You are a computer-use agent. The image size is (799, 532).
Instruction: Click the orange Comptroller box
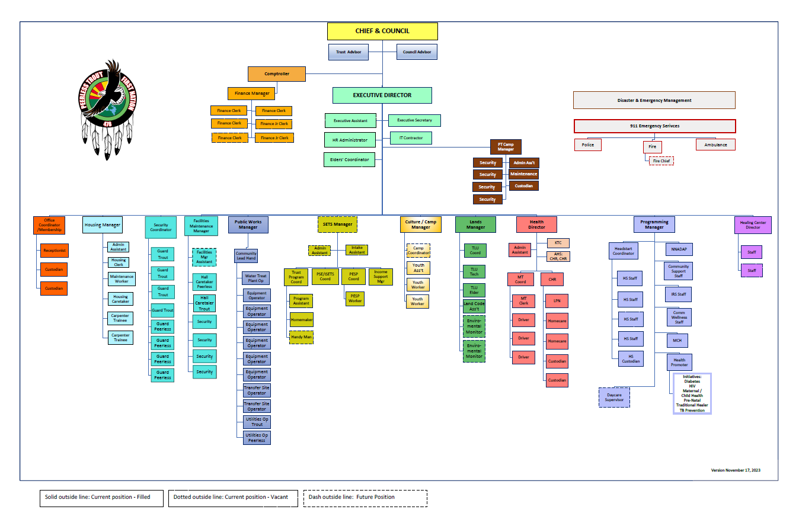[x=277, y=74]
